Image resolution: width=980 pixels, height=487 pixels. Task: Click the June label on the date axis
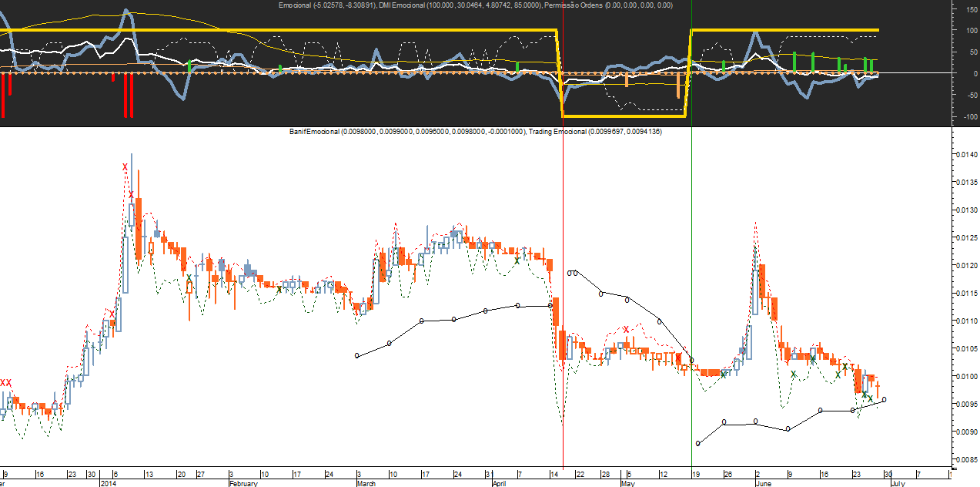pyautogui.click(x=764, y=483)
